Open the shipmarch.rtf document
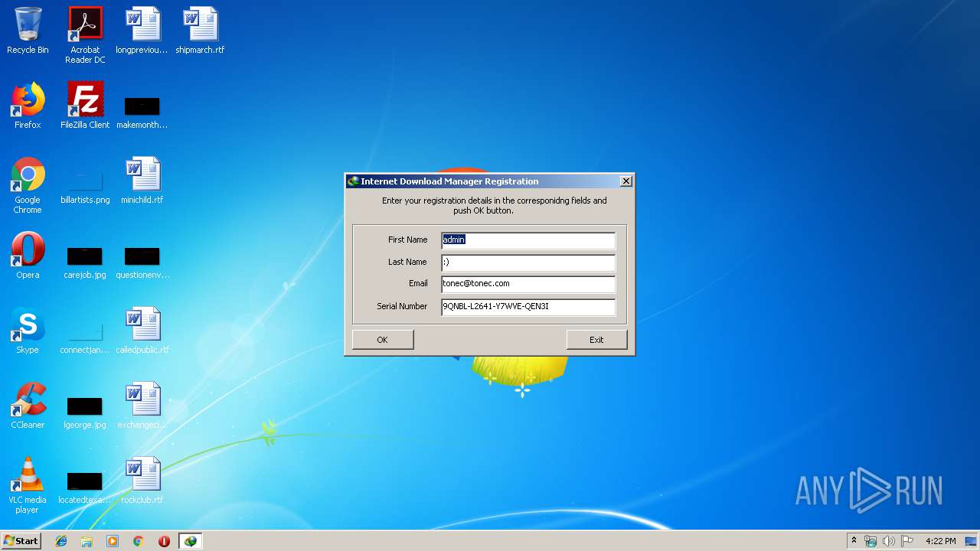The width and height of the screenshot is (980, 551). tap(200, 31)
